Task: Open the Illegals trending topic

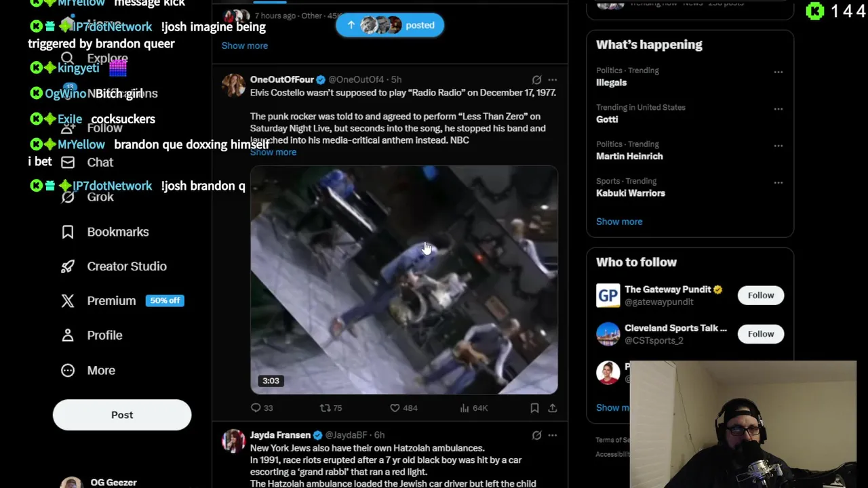Action: [612, 83]
